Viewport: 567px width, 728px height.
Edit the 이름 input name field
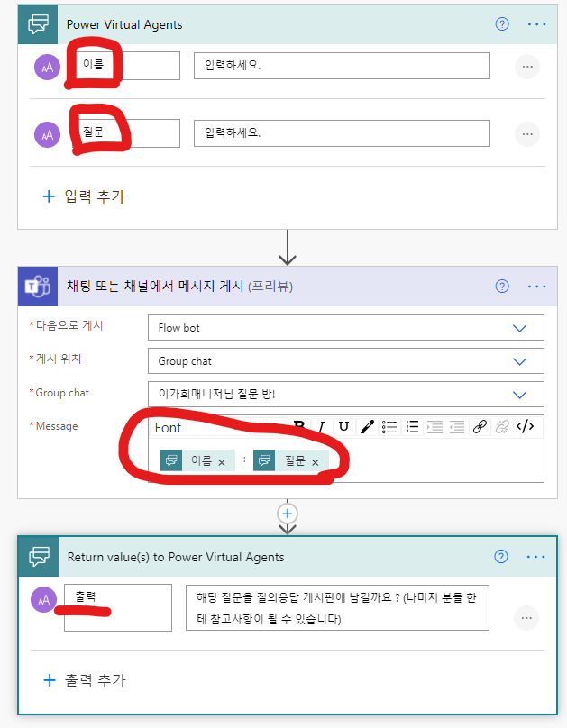123,66
